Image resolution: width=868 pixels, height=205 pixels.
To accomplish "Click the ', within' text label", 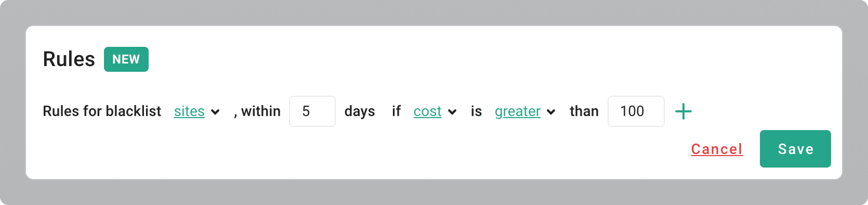I will 258,111.
